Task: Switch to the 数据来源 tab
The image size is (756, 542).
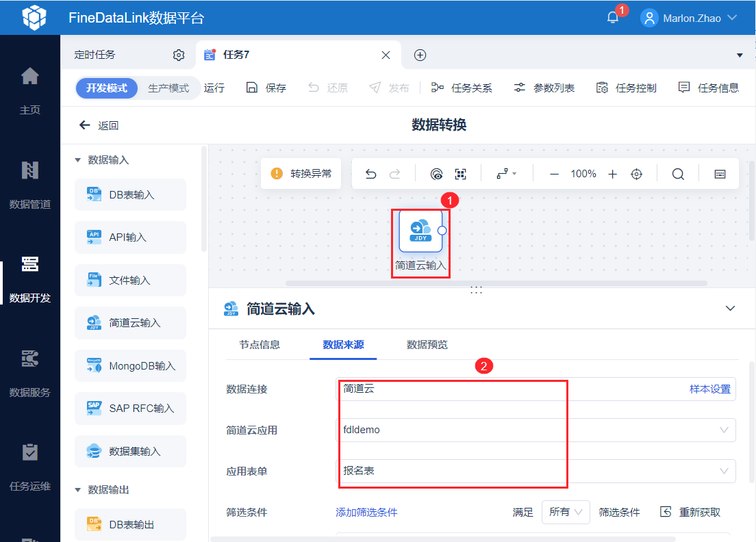Action: tap(343, 345)
